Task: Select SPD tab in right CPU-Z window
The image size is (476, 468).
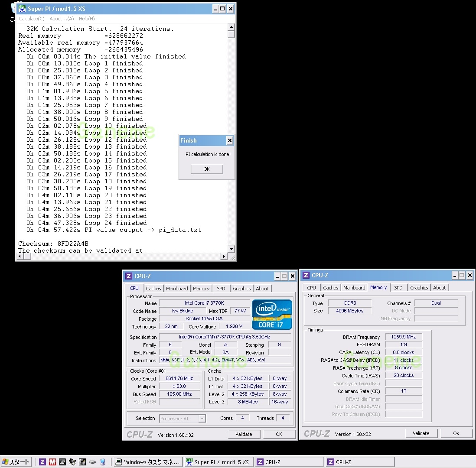Action: click(x=398, y=288)
